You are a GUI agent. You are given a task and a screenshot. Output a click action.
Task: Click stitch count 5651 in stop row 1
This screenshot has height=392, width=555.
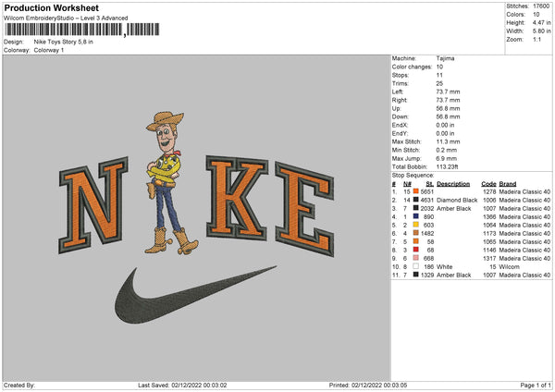pyautogui.click(x=427, y=191)
